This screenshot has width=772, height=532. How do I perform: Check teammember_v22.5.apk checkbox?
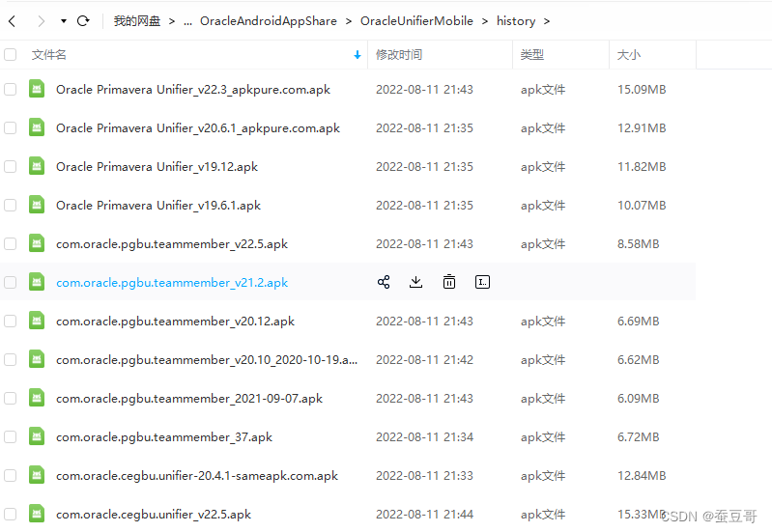(x=10, y=244)
